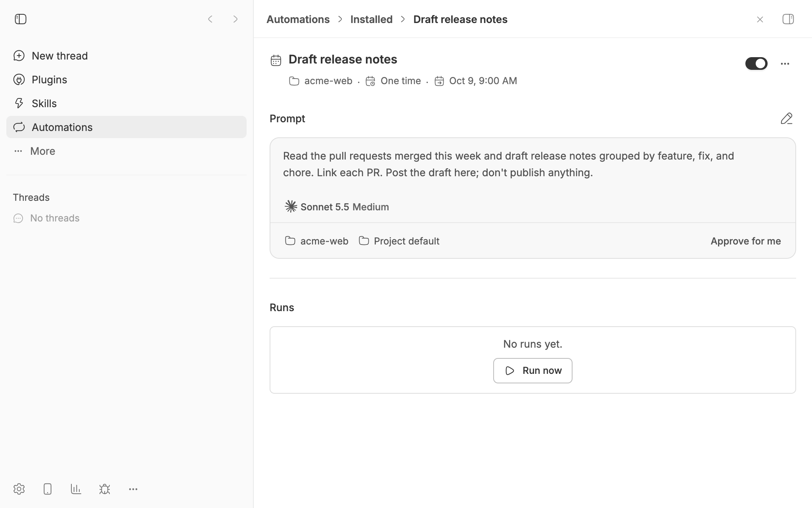Close the automation detail view

click(760, 19)
